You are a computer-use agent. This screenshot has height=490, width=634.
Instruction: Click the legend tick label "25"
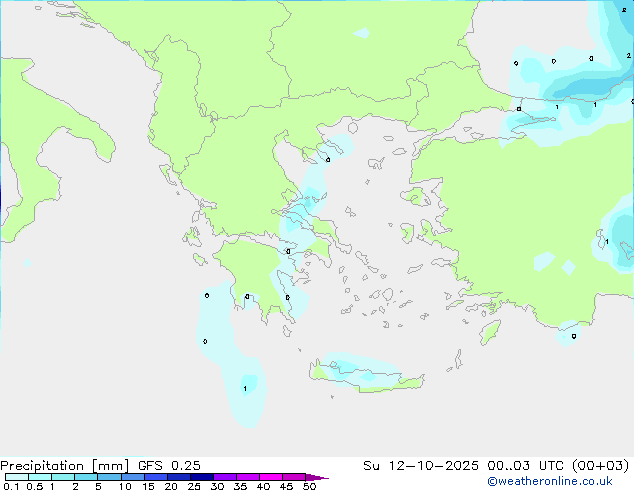tap(194, 486)
